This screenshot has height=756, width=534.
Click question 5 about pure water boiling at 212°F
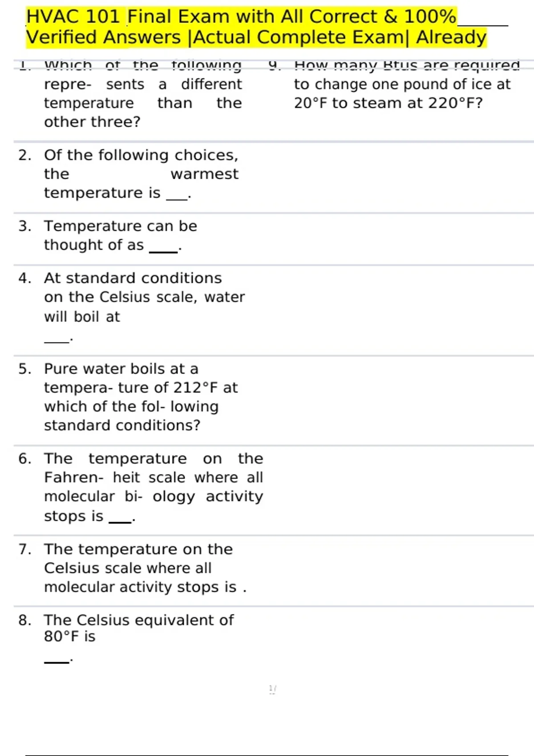[141, 397]
